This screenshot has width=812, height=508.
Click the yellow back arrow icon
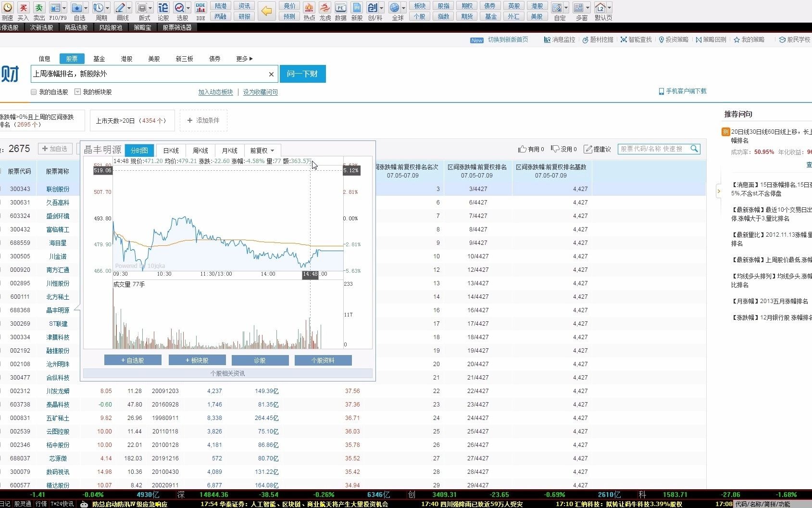(266, 10)
